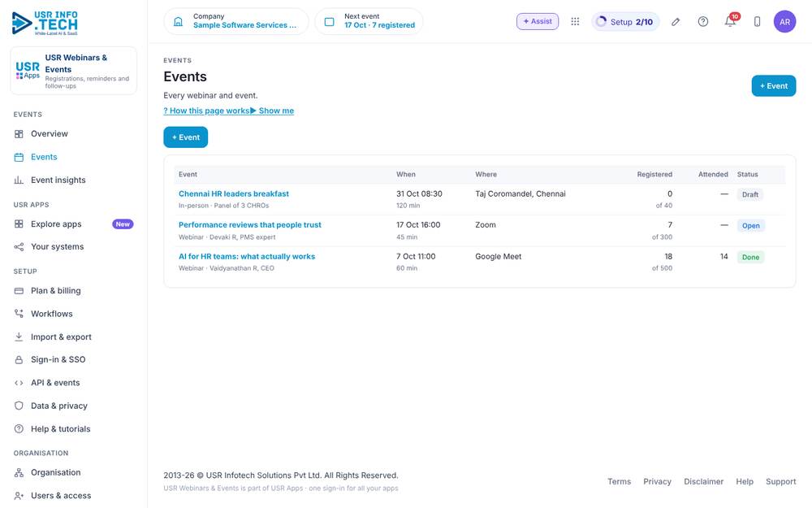Click the pencil edit icon in header
The height and width of the screenshot is (508, 812).
tap(676, 22)
